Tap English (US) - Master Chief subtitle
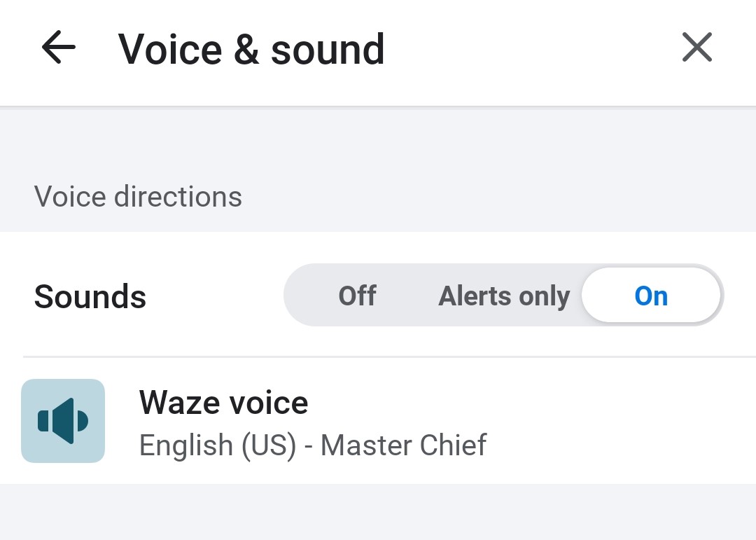 coord(312,445)
